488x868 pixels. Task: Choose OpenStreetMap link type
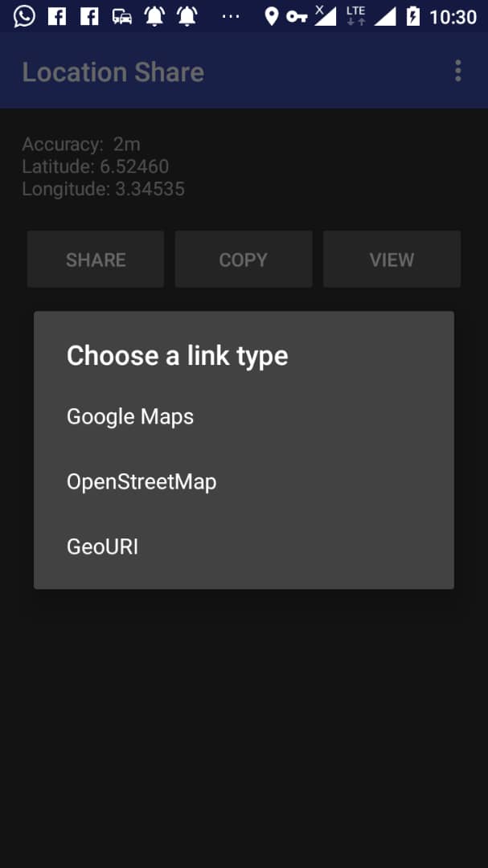tap(244, 482)
